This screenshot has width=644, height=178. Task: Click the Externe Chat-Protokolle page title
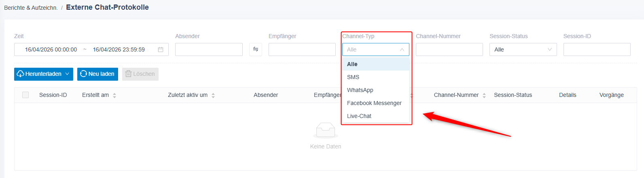pyautogui.click(x=107, y=7)
